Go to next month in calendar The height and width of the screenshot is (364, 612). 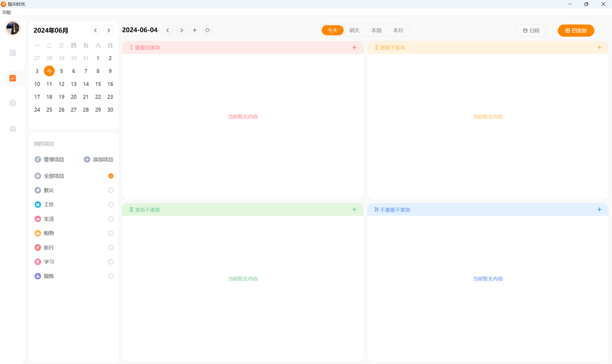tap(109, 30)
